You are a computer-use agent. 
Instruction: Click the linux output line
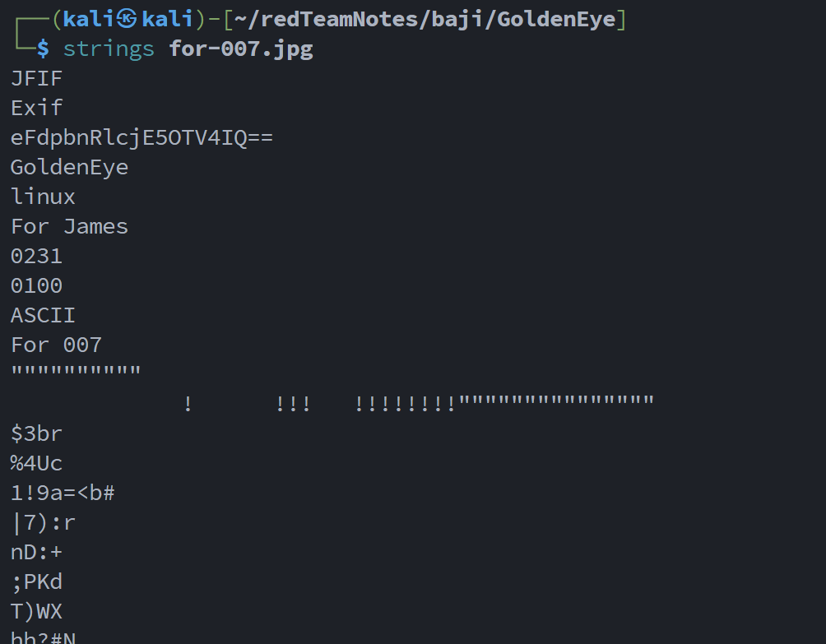pyautogui.click(x=43, y=197)
